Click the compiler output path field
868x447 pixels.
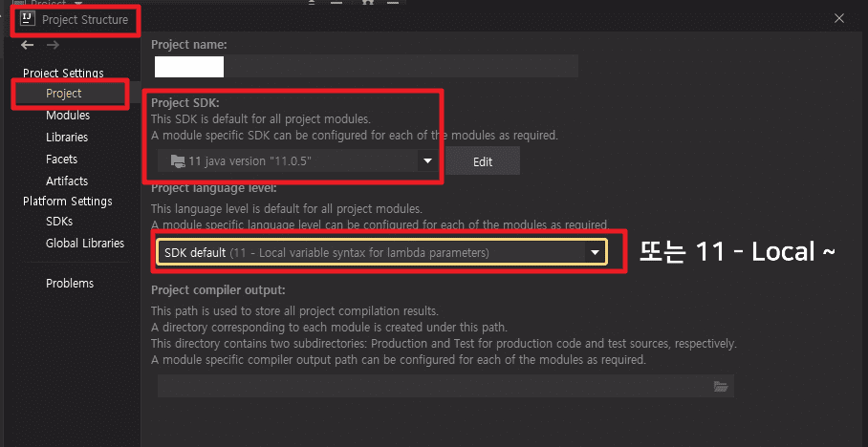coord(445,386)
